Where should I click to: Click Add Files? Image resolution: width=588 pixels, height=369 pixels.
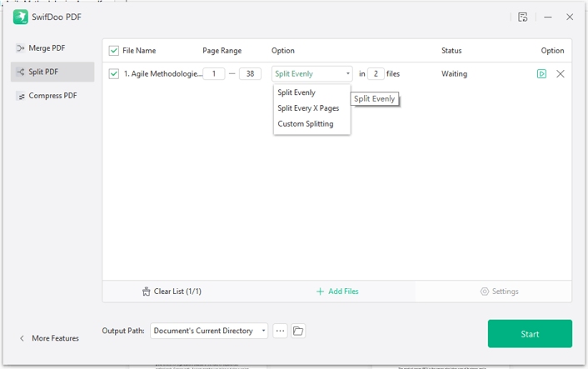click(x=337, y=292)
